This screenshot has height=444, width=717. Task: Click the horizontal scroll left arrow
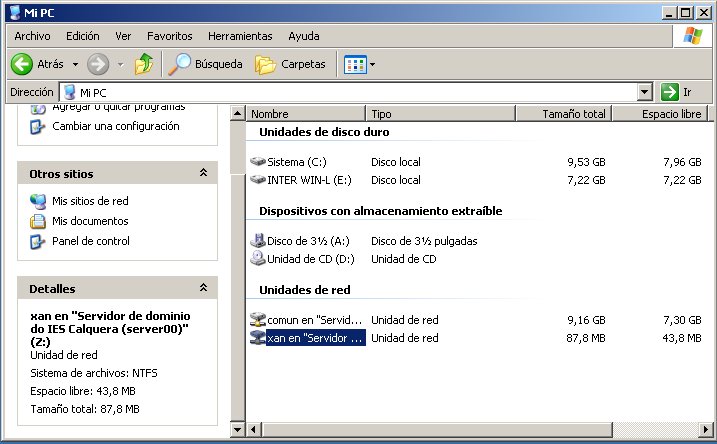[254, 430]
